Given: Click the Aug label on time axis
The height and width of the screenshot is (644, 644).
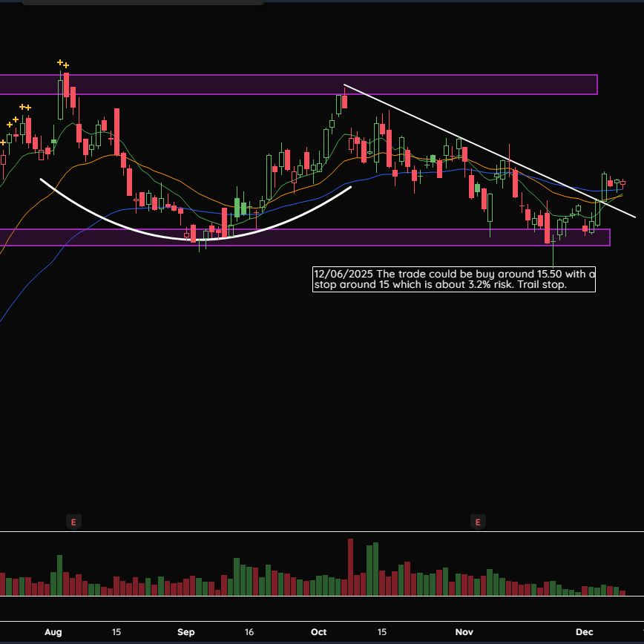Looking at the screenshot, I should point(53,632).
